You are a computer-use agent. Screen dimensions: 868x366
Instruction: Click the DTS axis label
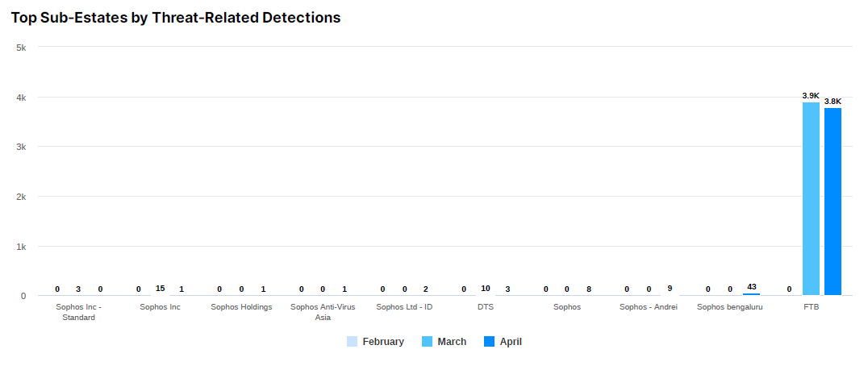[486, 307]
